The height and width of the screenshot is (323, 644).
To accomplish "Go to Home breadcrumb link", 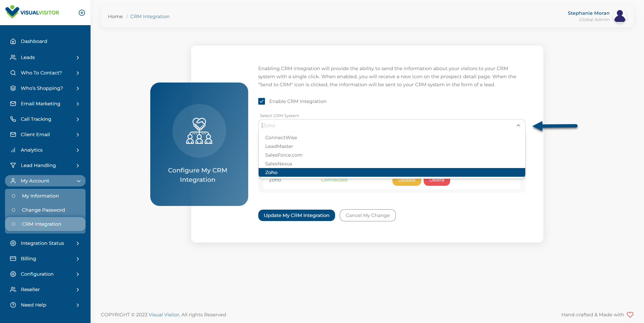I will tap(115, 16).
